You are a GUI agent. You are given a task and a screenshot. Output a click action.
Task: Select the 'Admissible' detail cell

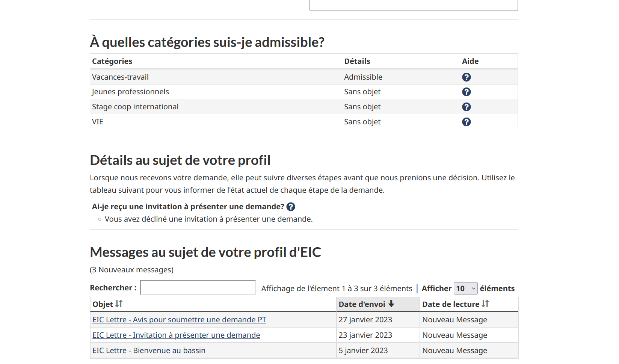(401, 77)
